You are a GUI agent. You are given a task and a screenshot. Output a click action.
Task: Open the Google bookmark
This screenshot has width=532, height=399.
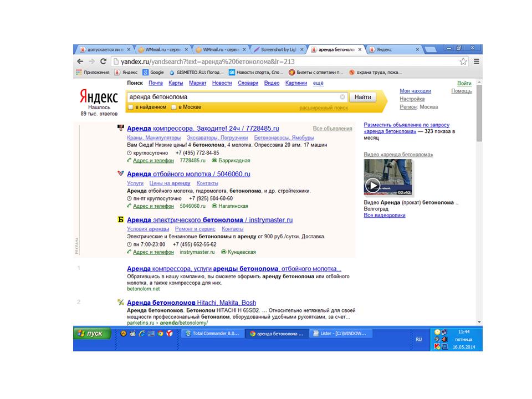click(x=153, y=72)
